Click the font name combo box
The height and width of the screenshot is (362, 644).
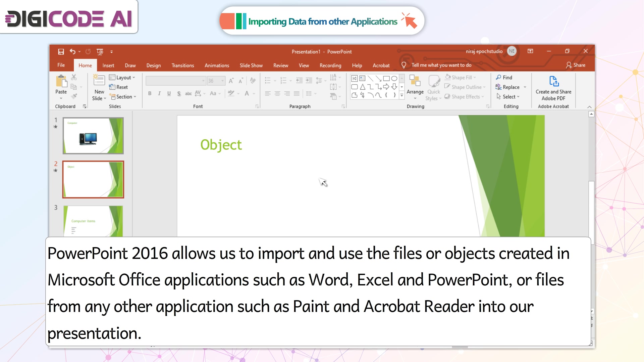click(x=175, y=81)
